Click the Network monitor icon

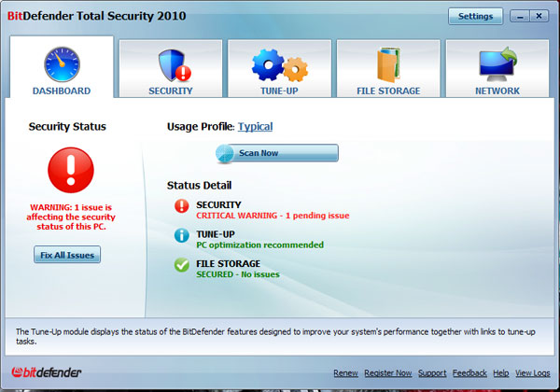pyautogui.click(x=497, y=64)
